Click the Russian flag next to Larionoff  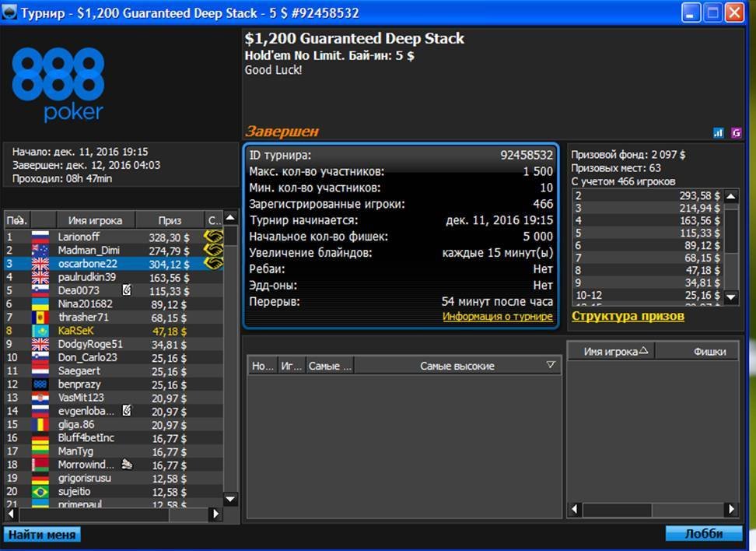pyautogui.click(x=40, y=237)
